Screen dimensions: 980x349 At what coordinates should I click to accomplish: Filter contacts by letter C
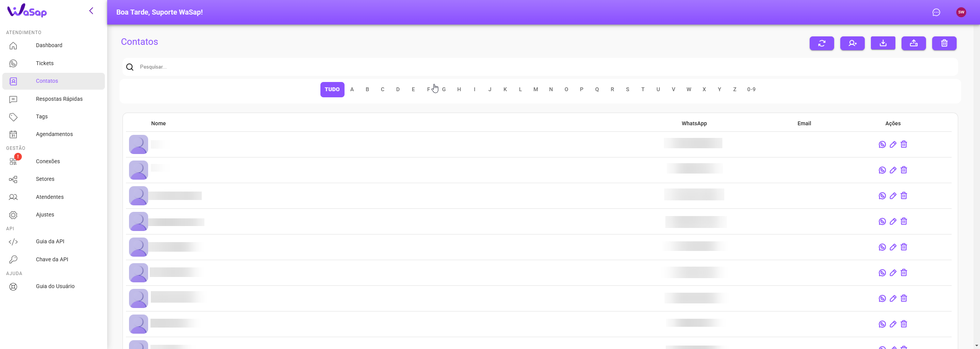pyautogui.click(x=382, y=90)
